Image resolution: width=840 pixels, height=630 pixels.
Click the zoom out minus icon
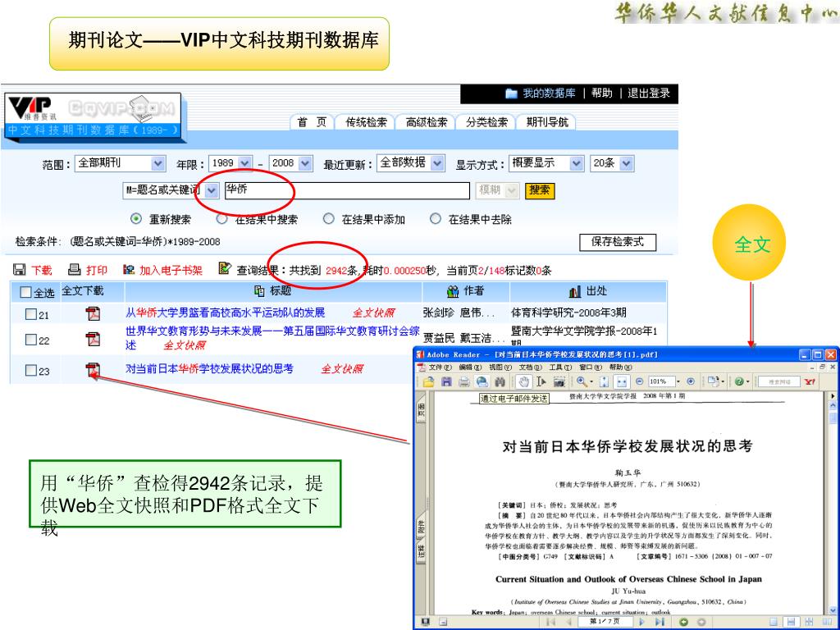click(639, 381)
